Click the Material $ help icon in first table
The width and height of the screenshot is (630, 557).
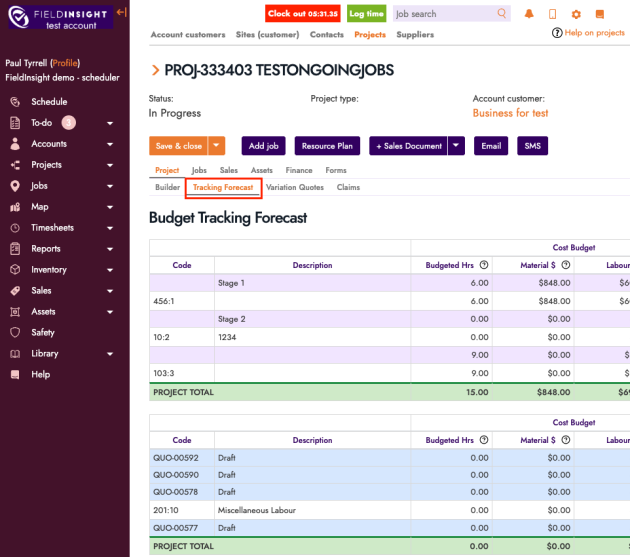click(566, 265)
